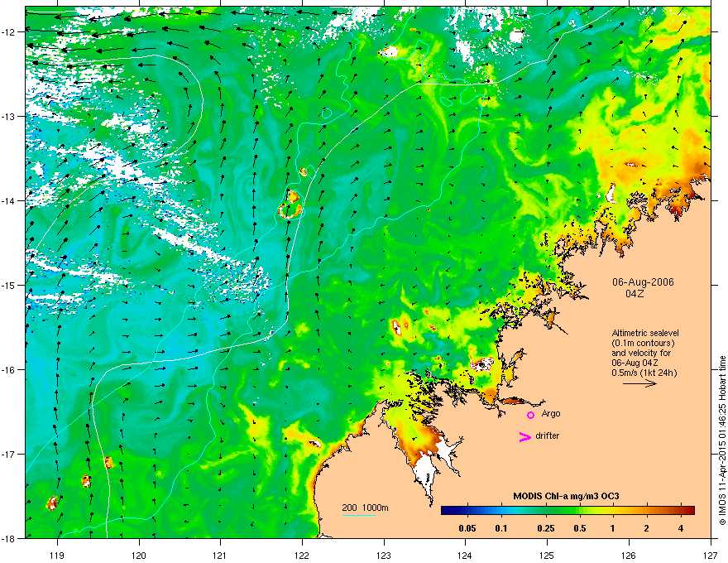Image resolution: width=728 pixels, height=563 pixels.
Task: Click the colorbar value '0.1'
Action: (x=501, y=528)
